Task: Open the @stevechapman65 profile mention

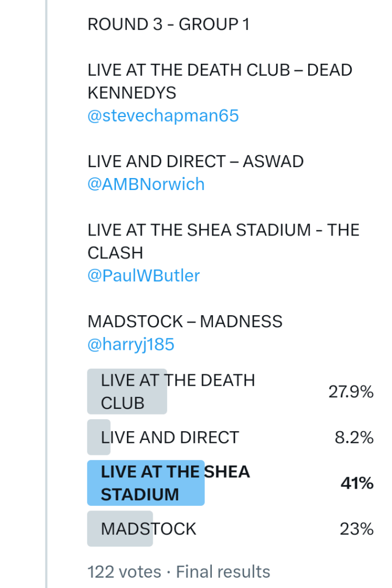Action: [163, 116]
